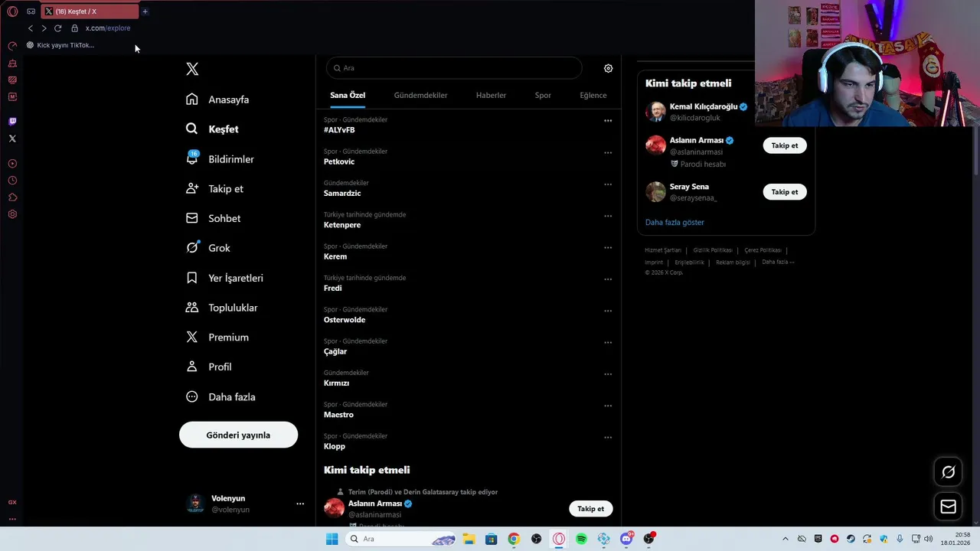The width and height of the screenshot is (980, 551).
Task: Open more options for #ALYvFB trend
Action: (608, 121)
